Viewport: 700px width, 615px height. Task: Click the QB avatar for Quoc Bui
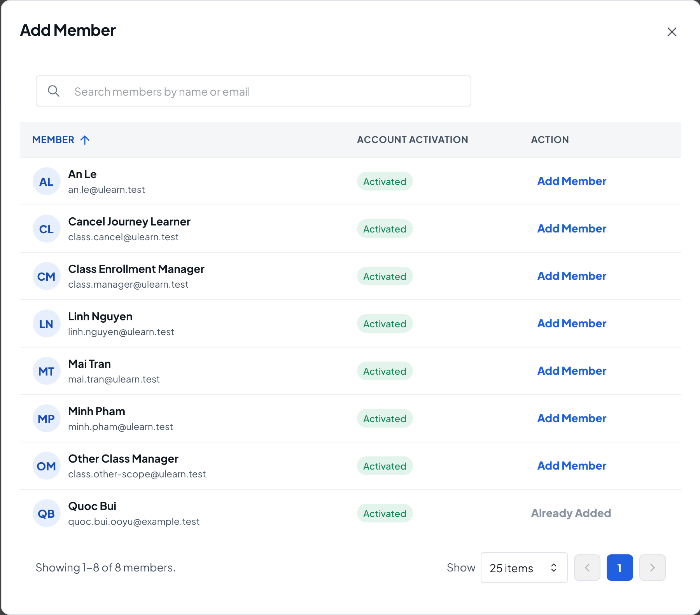46,513
